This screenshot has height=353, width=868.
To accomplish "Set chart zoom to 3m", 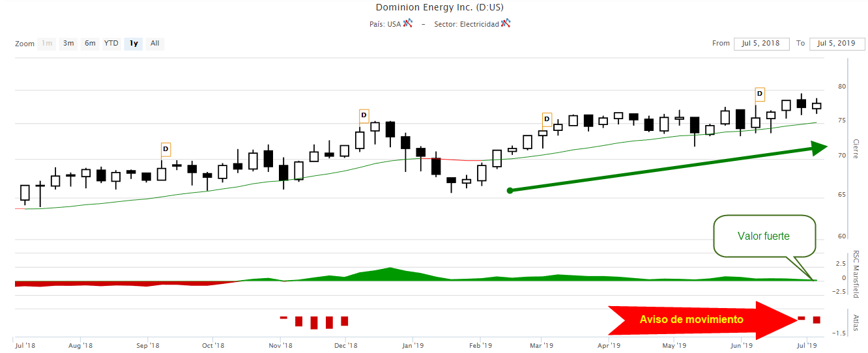I will 68,44.
